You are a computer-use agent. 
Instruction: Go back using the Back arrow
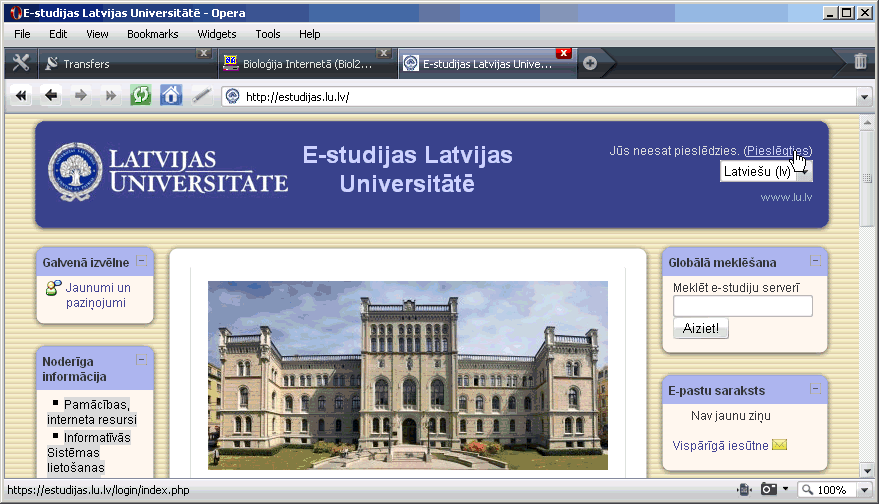point(51,96)
